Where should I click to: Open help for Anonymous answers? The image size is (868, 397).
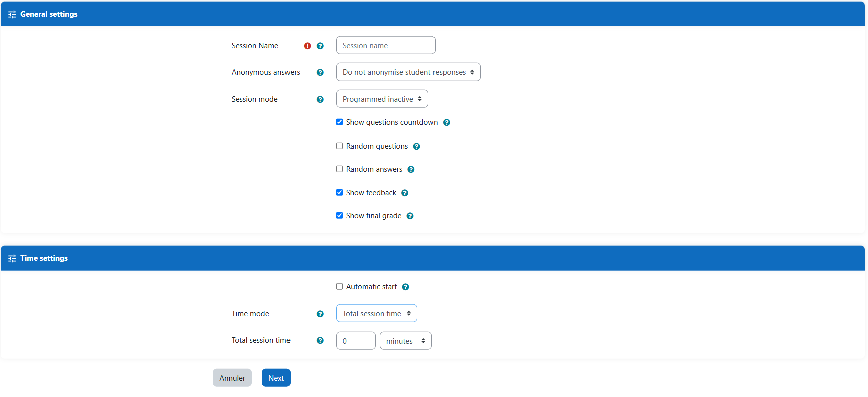(x=320, y=72)
